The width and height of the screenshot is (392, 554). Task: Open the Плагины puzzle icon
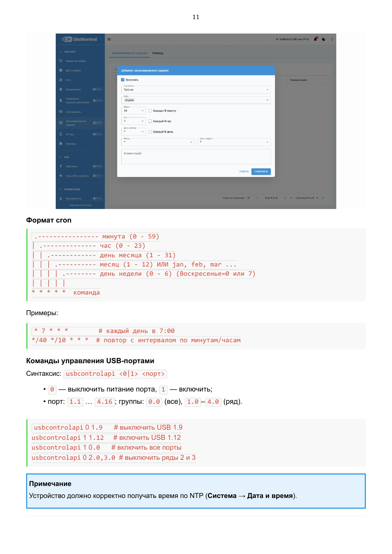coord(61,144)
